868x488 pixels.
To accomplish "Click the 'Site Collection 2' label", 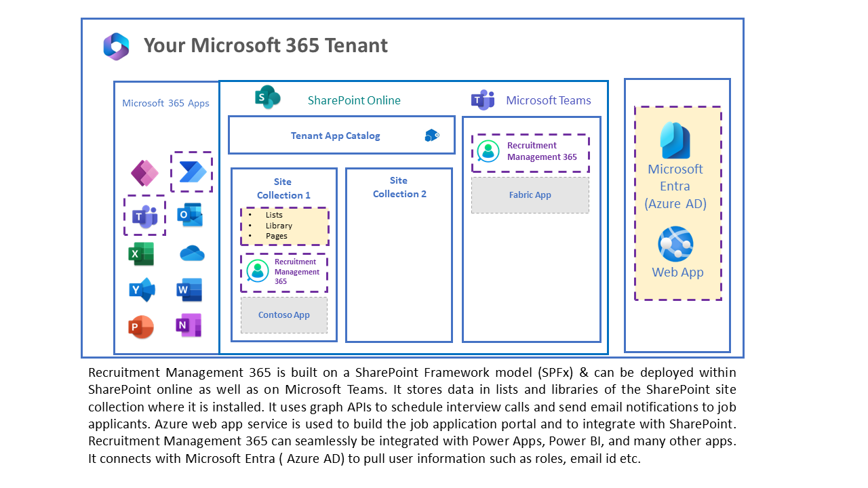I will (399, 187).
